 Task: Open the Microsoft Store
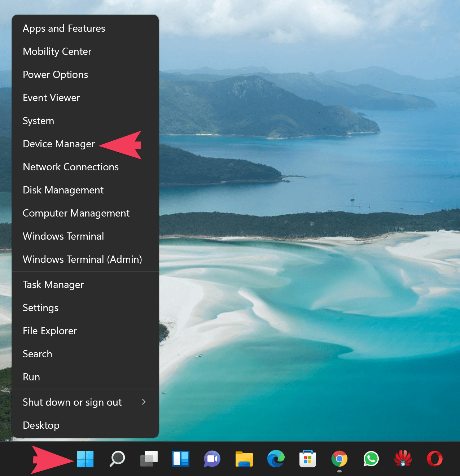pyautogui.click(x=307, y=459)
